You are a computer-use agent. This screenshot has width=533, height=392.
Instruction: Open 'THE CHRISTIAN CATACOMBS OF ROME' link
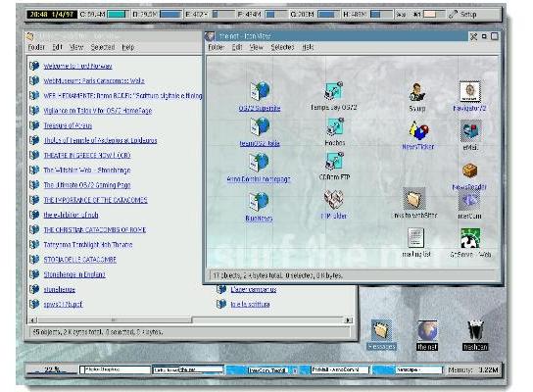pyautogui.click(x=95, y=230)
